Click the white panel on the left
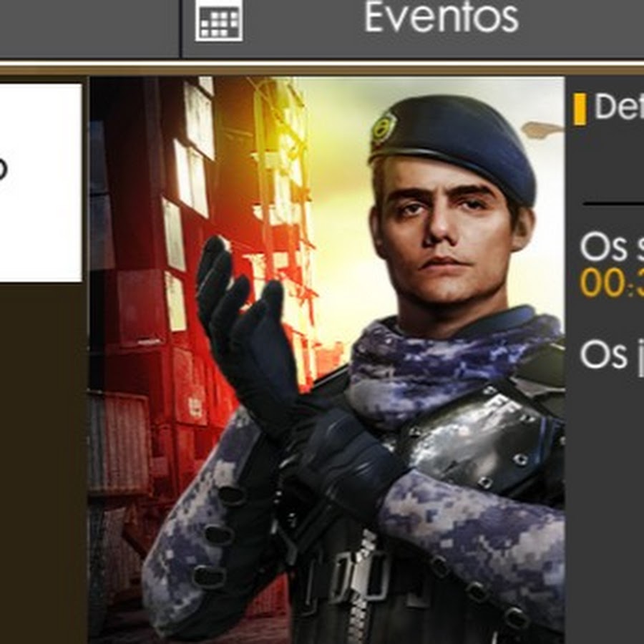This screenshot has height=644, width=644. point(41,182)
